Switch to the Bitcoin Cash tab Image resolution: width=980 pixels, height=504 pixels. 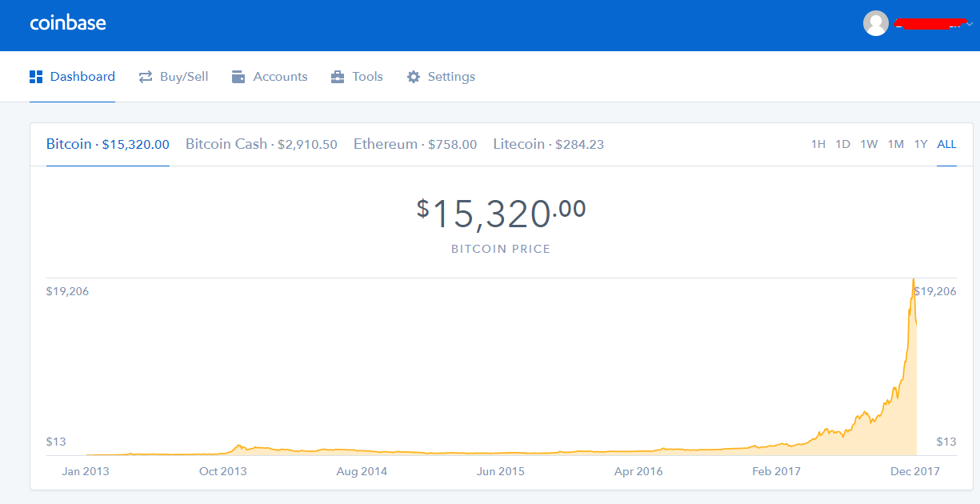pyautogui.click(x=262, y=144)
